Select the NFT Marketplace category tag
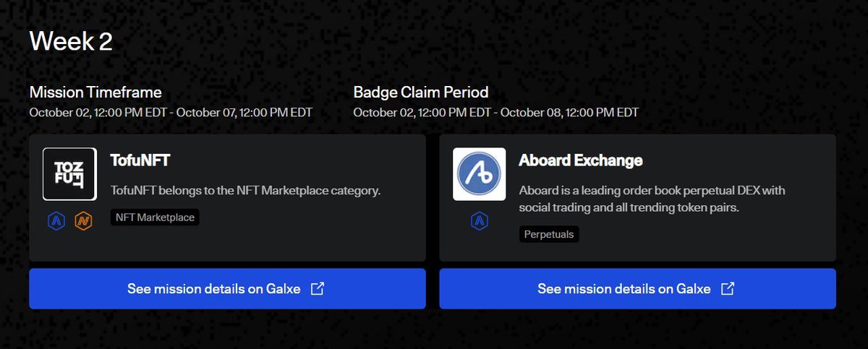The image size is (868, 349). click(155, 217)
